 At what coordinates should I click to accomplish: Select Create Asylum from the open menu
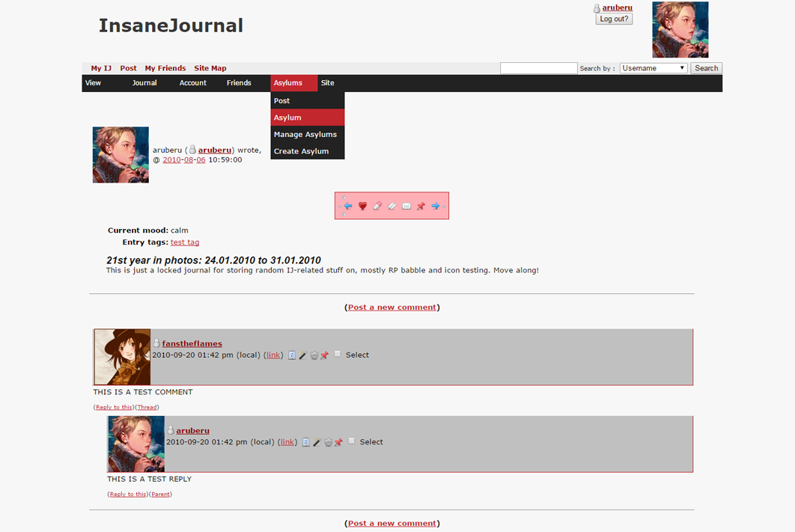tap(302, 151)
